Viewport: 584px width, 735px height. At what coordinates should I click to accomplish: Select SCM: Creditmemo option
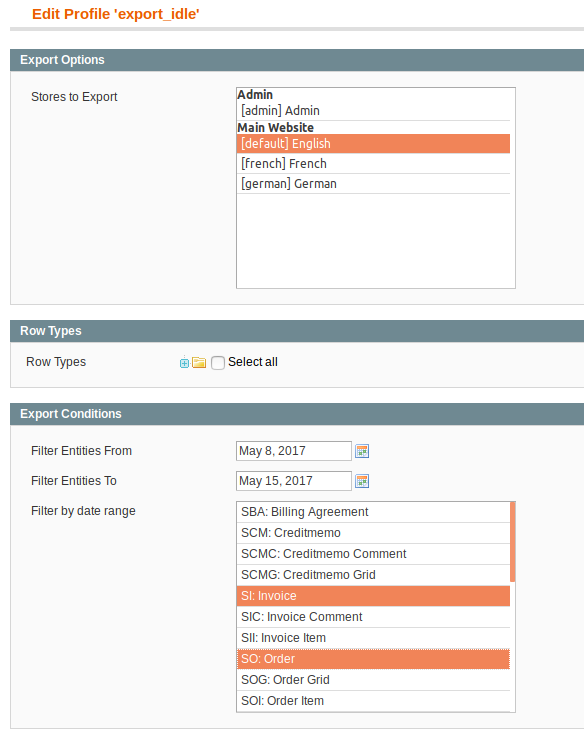373,533
